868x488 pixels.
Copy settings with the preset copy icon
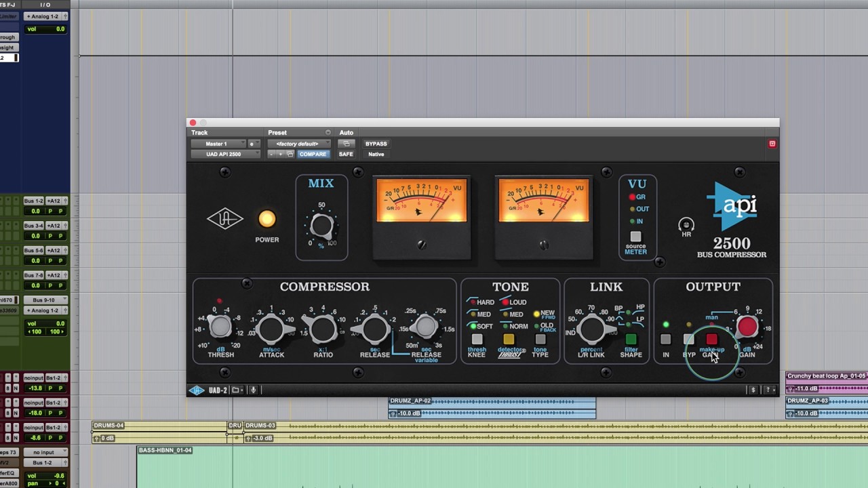(290, 155)
